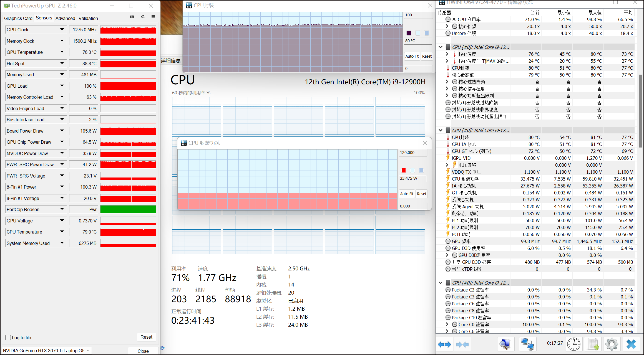Open HWiNFO sensor settings gear icon
Image resolution: width=644 pixels, height=355 pixels.
click(612, 344)
